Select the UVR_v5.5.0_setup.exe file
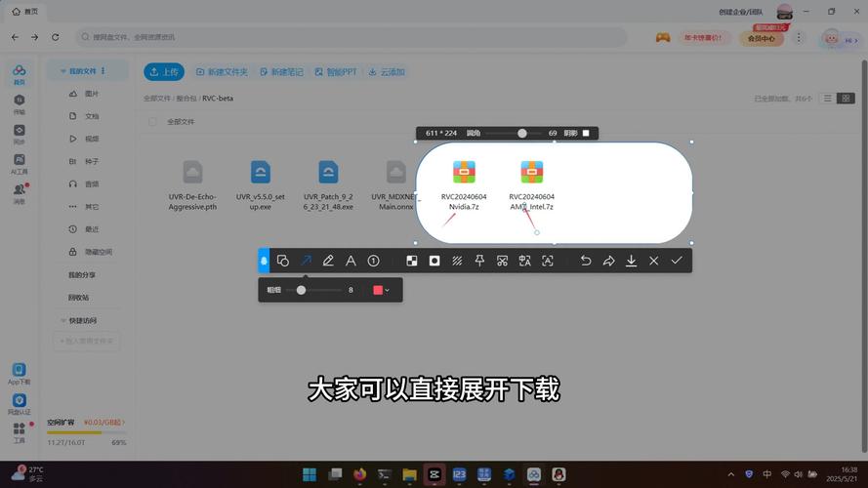868x488 pixels. 260,185
